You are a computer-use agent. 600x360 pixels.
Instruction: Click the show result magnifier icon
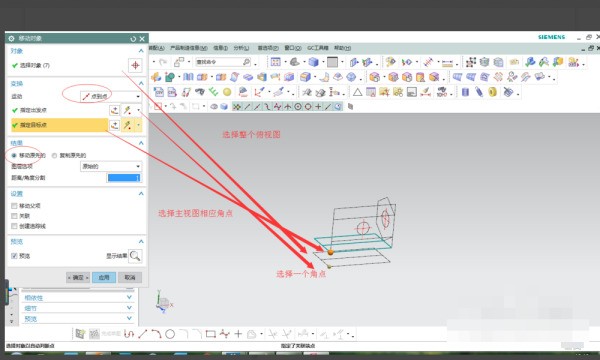pos(135,256)
